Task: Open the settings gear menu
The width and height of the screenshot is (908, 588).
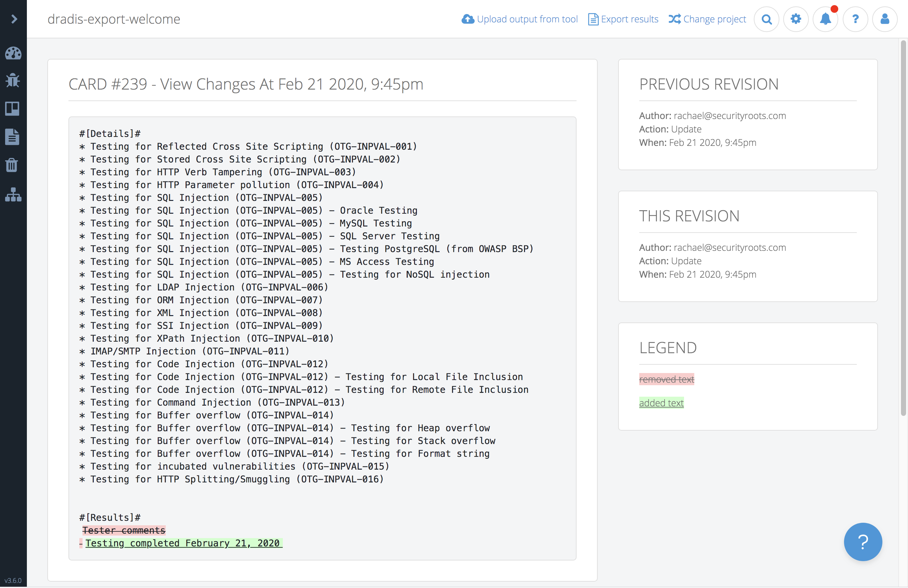Action: click(796, 19)
